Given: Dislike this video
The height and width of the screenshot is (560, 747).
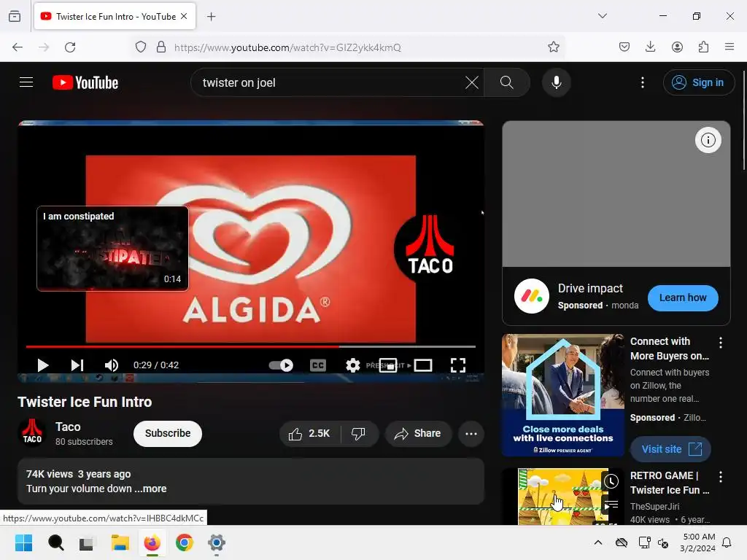Looking at the screenshot, I should point(359,433).
